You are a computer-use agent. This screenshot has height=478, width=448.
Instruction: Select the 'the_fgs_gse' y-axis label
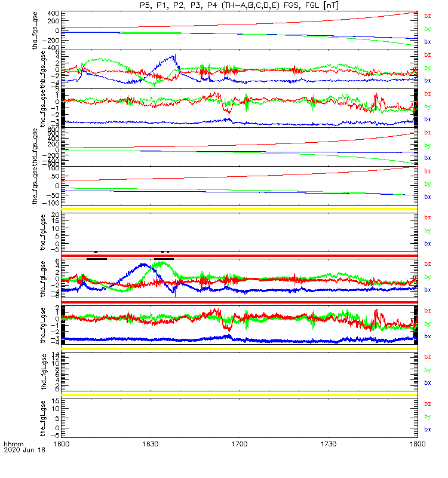click(x=35, y=186)
